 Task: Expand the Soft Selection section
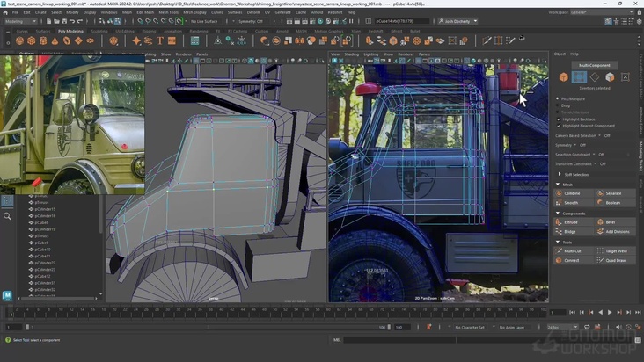point(560,174)
